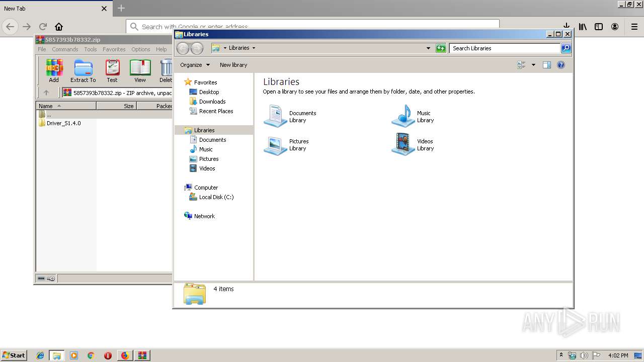Show hidden tray icons arrow
The height and width of the screenshot is (362, 644).
561,355
